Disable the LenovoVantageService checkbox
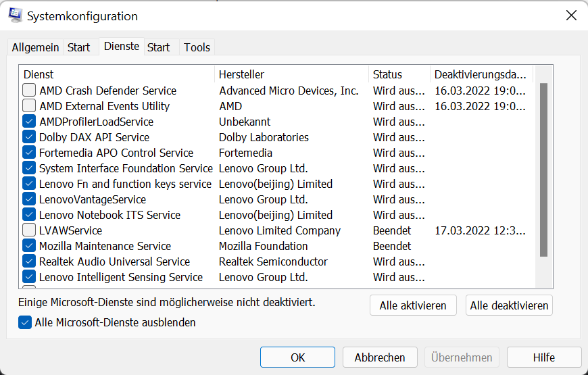The image size is (588, 375). (29, 199)
